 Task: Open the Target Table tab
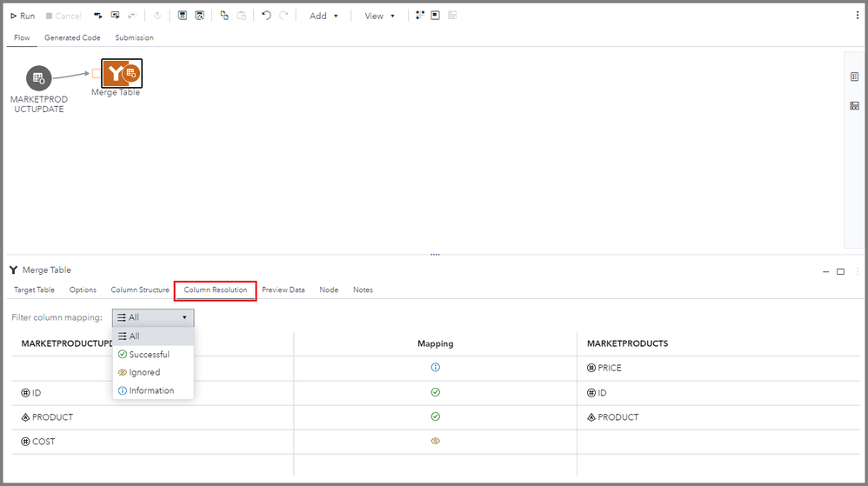[34, 290]
